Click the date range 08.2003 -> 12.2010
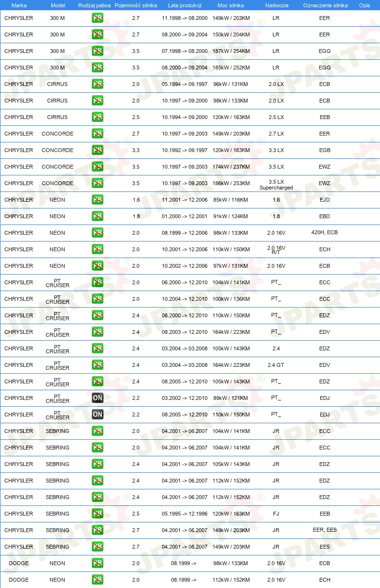Screen dimensions: 380x588 tap(185, 332)
